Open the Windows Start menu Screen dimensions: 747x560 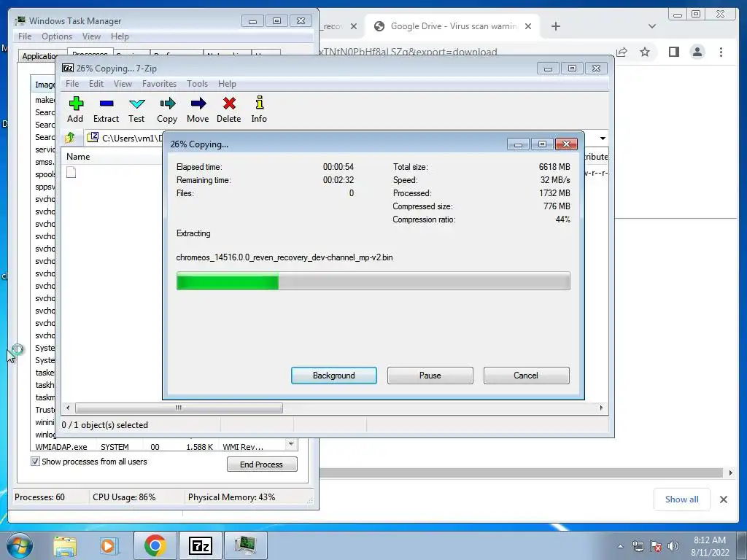[x=19, y=545]
